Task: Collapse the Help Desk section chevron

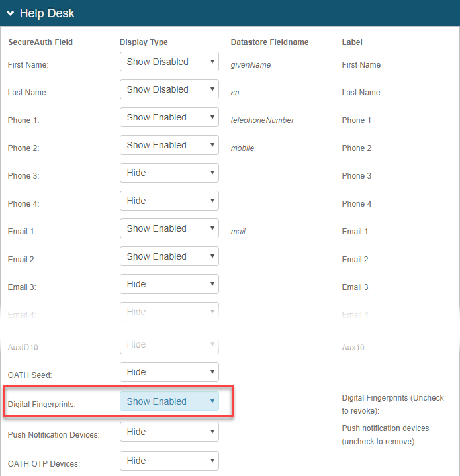Action: coord(11,13)
